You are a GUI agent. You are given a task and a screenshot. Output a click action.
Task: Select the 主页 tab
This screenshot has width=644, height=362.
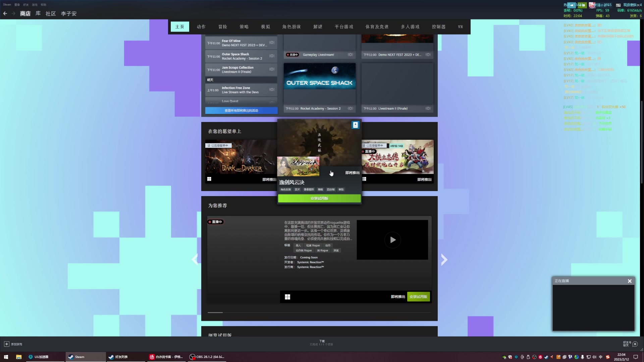tap(180, 27)
